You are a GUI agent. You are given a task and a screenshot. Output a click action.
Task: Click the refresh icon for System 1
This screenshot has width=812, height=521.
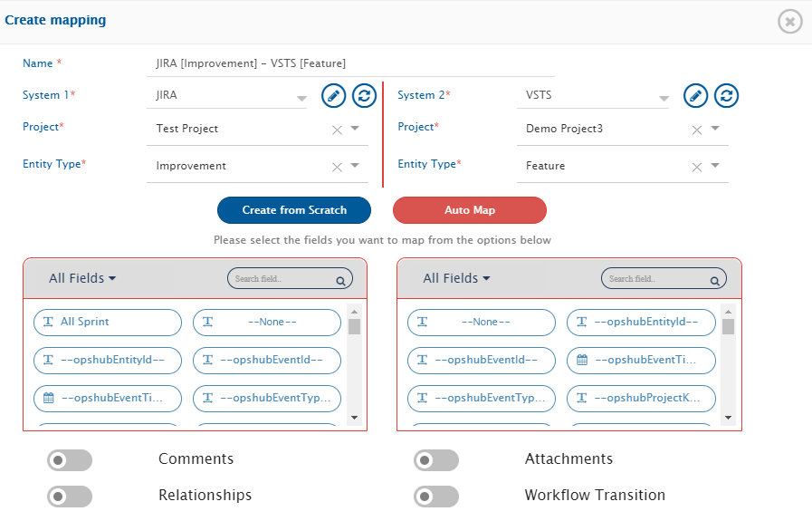pos(364,95)
